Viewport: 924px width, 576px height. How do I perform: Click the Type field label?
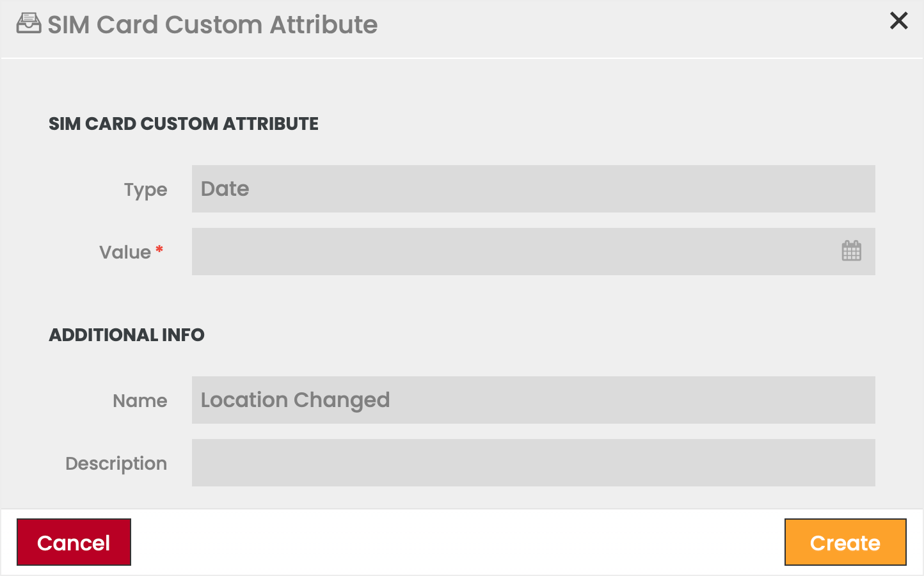coord(145,190)
